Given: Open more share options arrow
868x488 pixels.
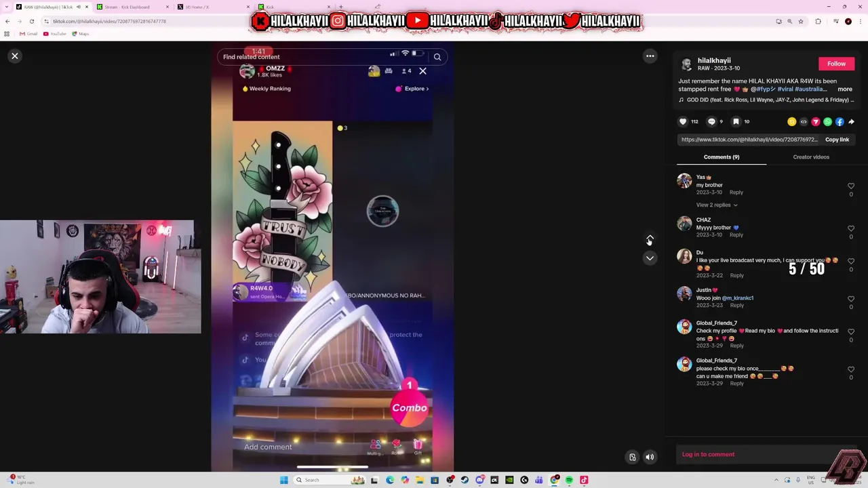Looking at the screenshot, I should [852, 122].
